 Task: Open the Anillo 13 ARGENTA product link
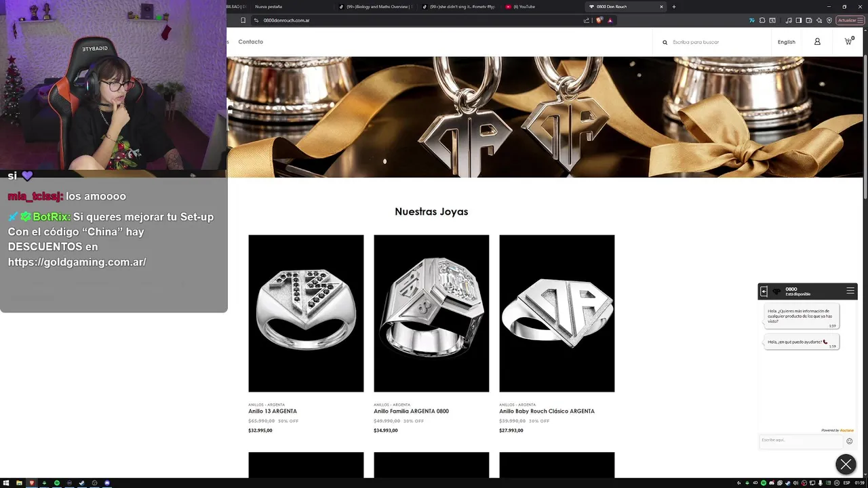pyautogui.click(x=273, y=411)
